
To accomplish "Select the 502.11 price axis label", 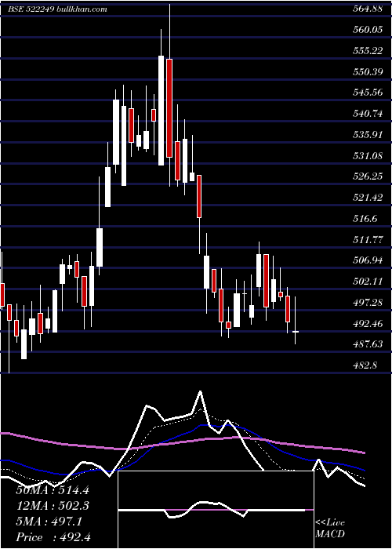I will click(367, 282).
